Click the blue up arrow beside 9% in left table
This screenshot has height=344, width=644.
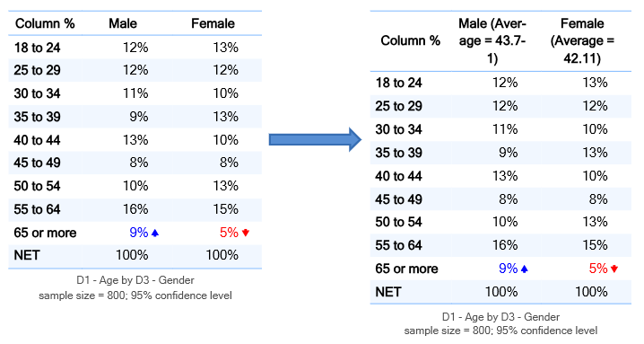click(155, 233)
